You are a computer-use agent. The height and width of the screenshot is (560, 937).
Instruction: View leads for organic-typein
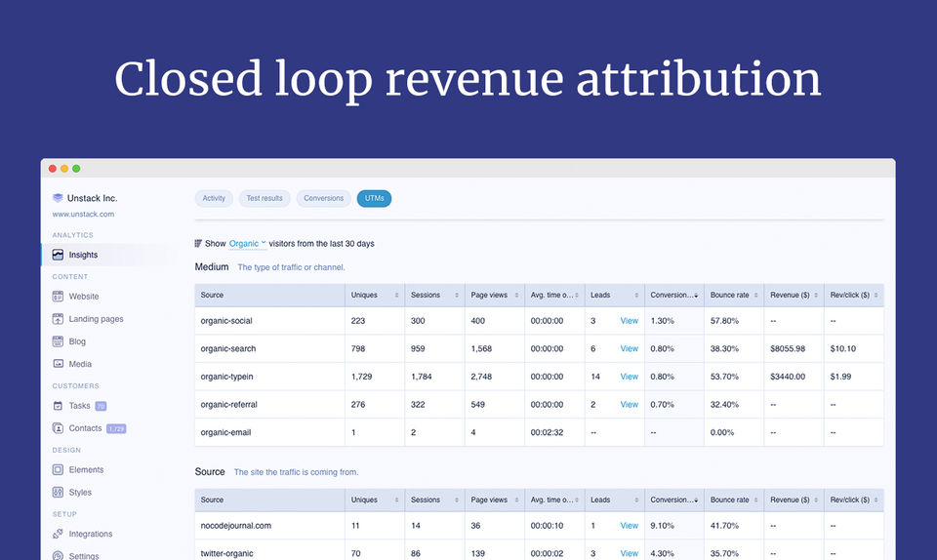630,377
